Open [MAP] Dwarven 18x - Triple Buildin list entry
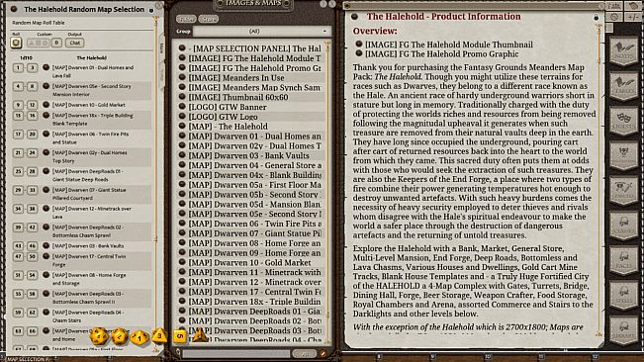This screenshot has width=644, height=362. click(250, 302)
